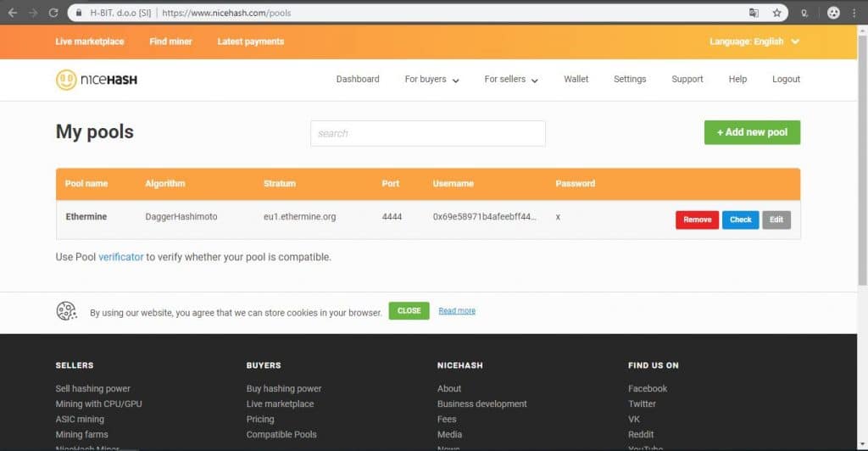This screenshot has height=451, width=868.
Task: Expand the Language: English dropdown
Action: pyautogui.click(x=754, y=42)
